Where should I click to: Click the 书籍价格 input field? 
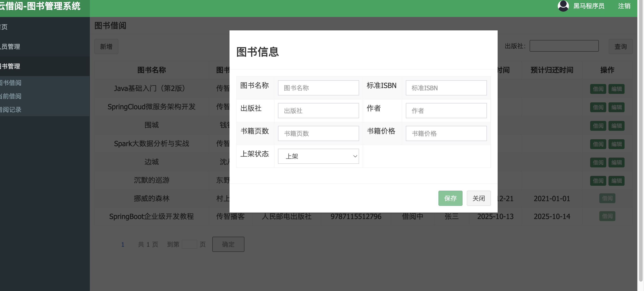click(x=446, y=133)
